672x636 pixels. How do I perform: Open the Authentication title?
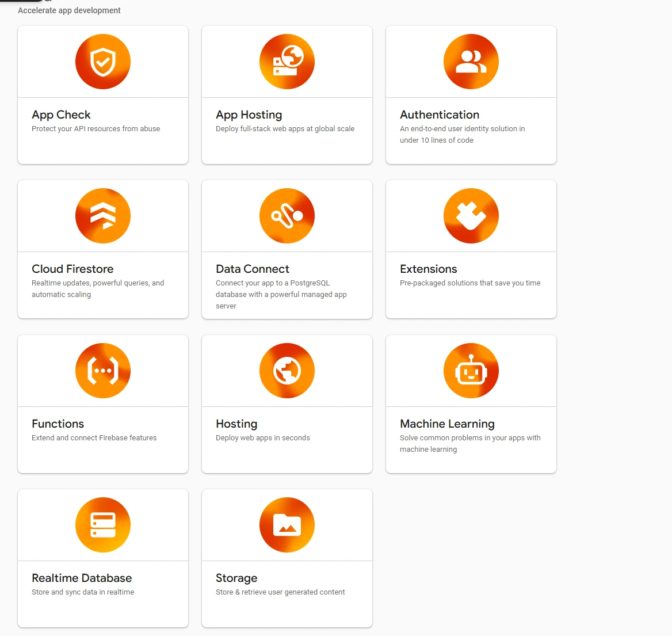click(x=440, y=115)
